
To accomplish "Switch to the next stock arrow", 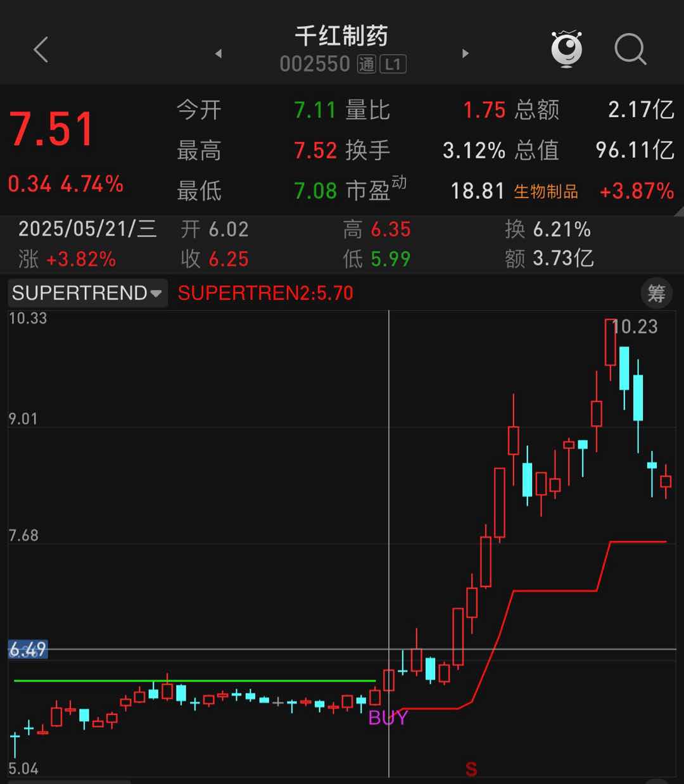I will click(465, 54).
